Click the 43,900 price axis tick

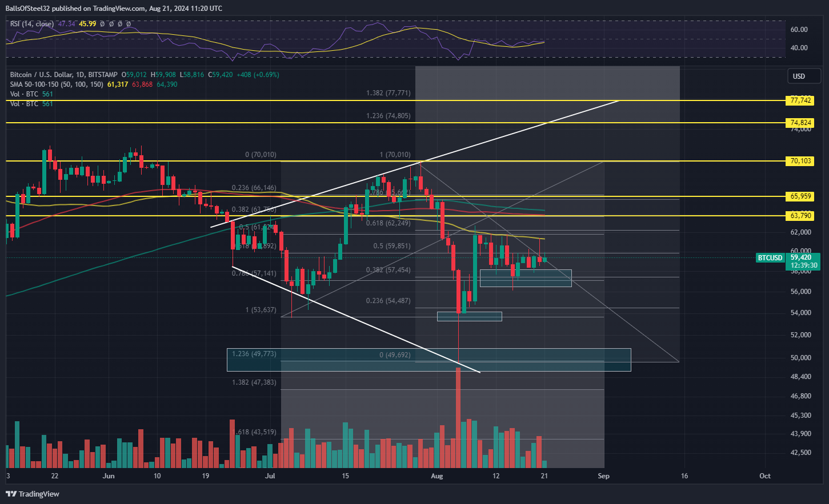click(801, 434)
